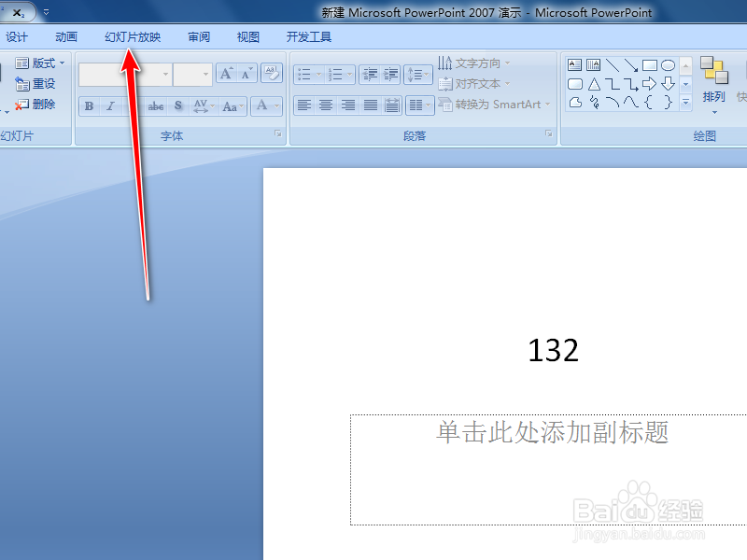Click the title text 132
This screenshot has height=560, width=747.
click(553, 350)
